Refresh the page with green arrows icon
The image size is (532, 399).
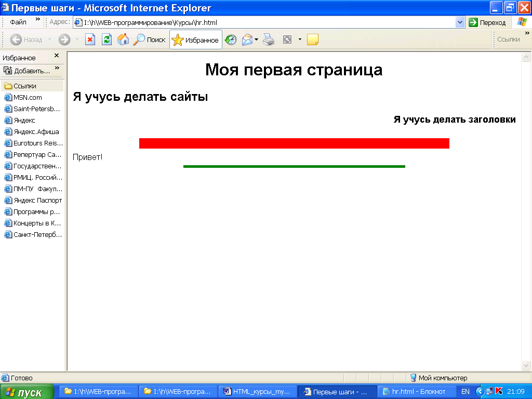pos(107,39)
